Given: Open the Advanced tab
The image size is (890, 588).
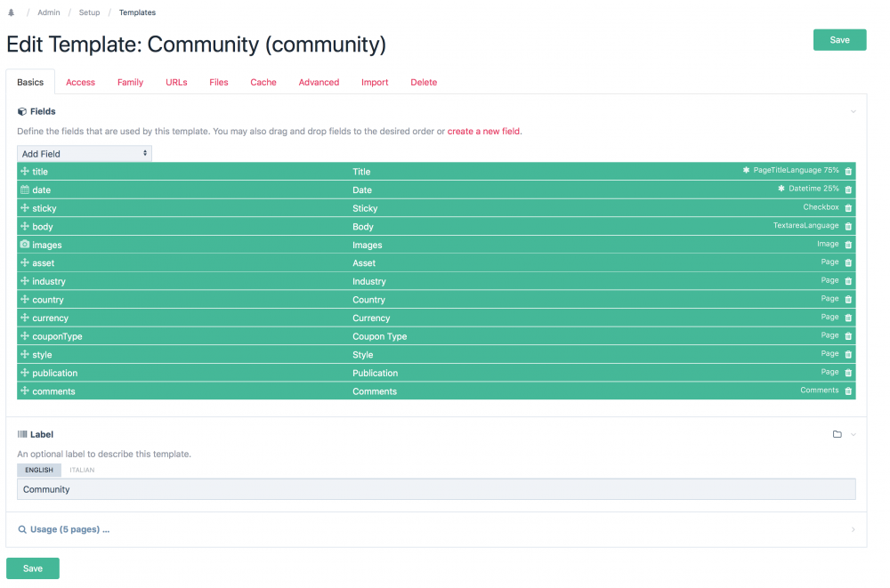Looking at the screenshot, I should [319, 82].
